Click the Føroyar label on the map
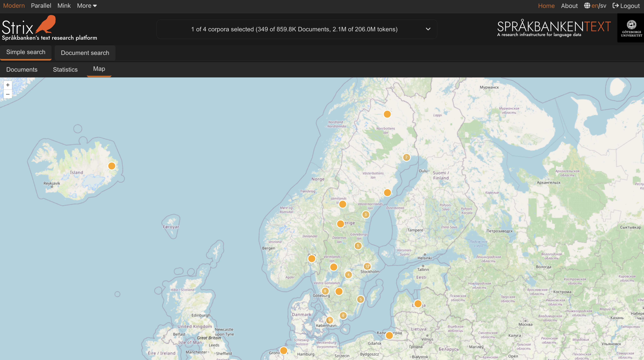Screen dimensions: 644x360 pos(171,227)
